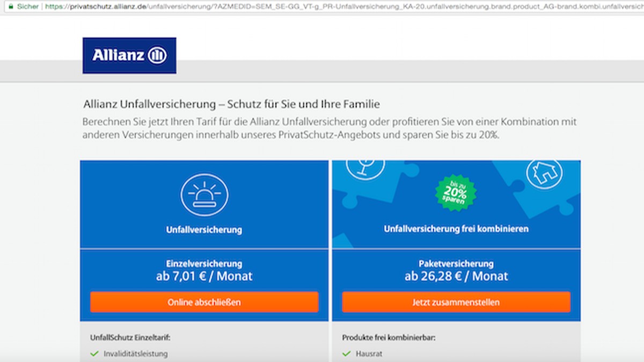644x362 pixels.
Task: Click the green 20% sparen badge
Action: (456, 192)
